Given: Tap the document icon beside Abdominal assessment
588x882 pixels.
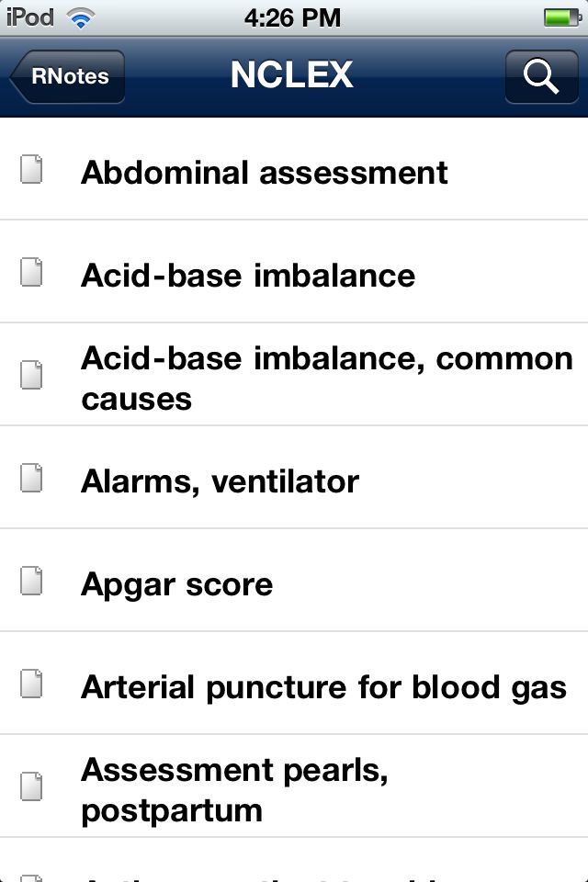Looking at the screenshot, I should pos(31,169).
